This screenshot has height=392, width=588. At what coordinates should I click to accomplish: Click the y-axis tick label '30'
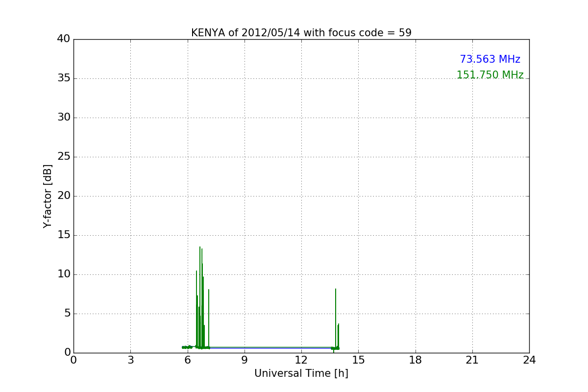tap(64, 118)
